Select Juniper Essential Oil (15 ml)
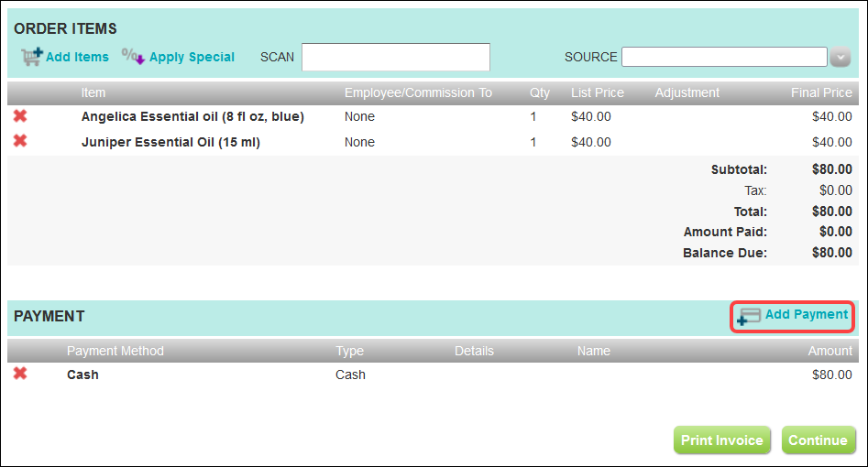This screenshot has height=467, width=868. [170, 142]
